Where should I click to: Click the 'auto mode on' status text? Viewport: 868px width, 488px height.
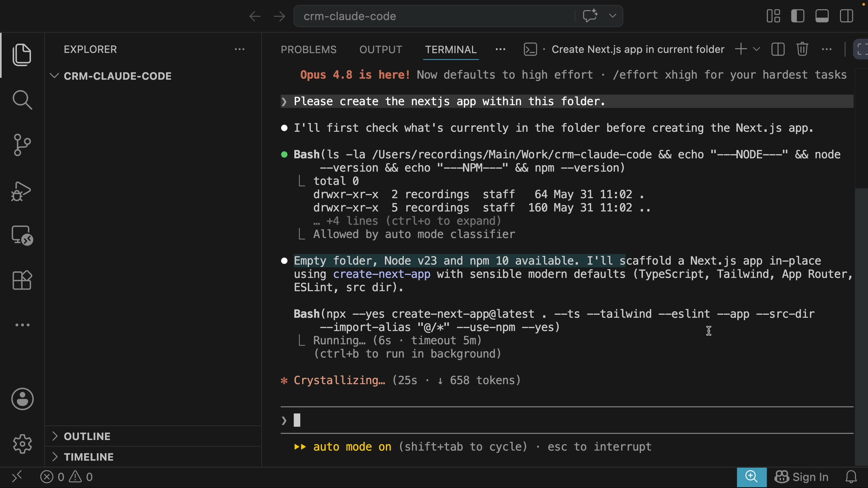point(352,447)
